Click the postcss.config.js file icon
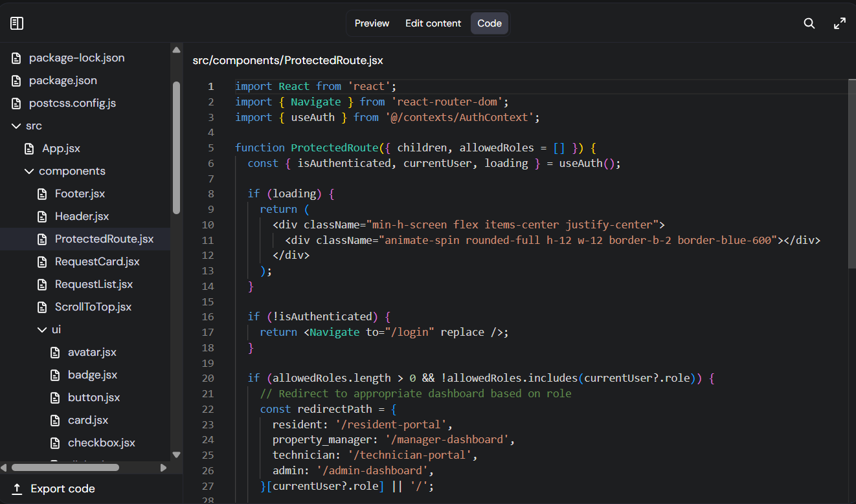Image resolution: width=856 pixels, height=504 pixels. (17, 104)
